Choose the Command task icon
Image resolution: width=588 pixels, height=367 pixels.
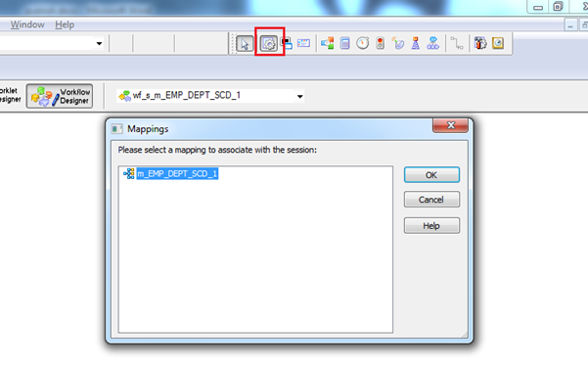(287, 43)
